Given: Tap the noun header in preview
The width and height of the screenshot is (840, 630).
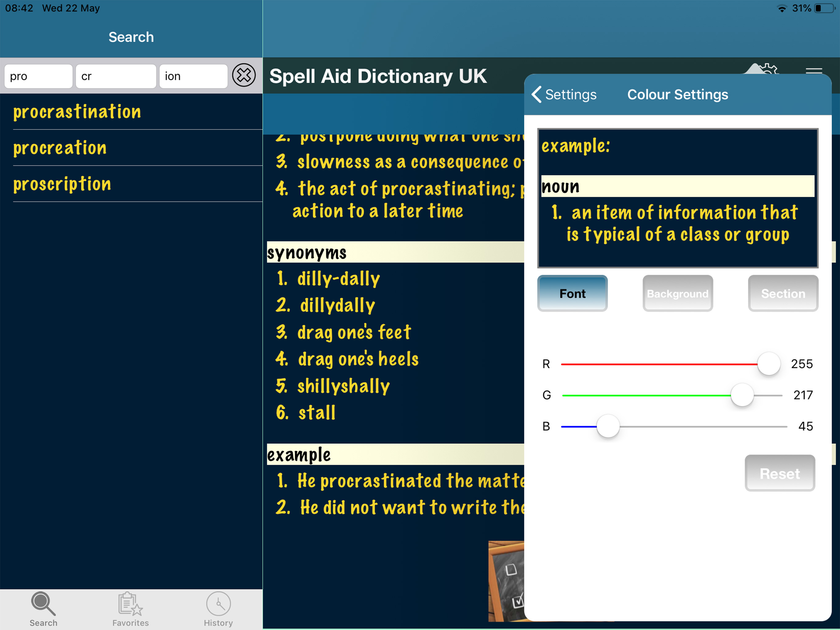Looking at the screenshot, I should click(x=677, y=186).
